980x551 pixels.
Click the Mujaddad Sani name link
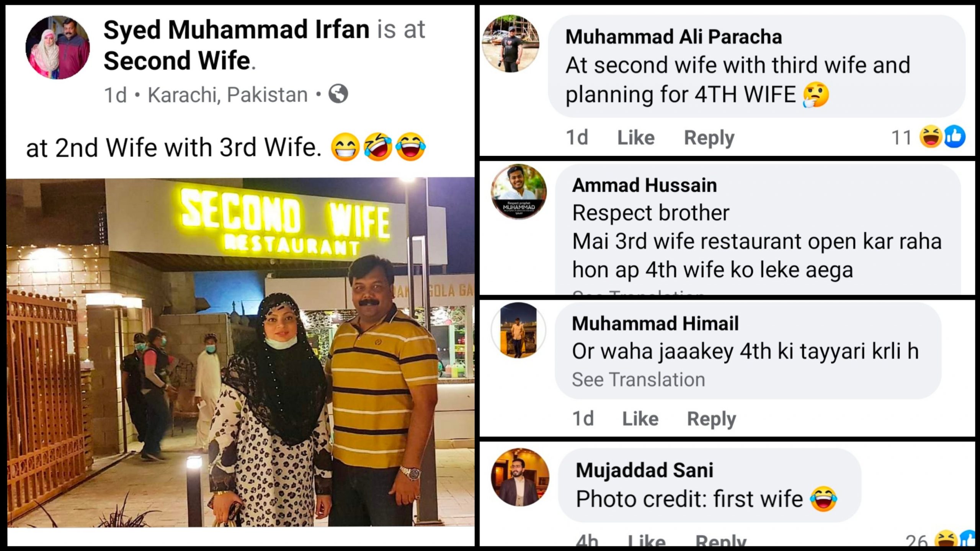[x=645, y=470]
